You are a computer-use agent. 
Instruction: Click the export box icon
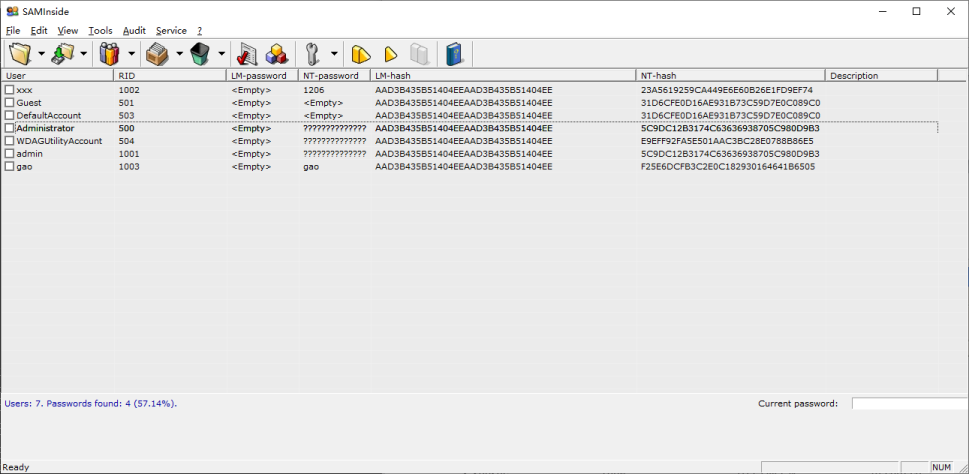tap(157, 54)
